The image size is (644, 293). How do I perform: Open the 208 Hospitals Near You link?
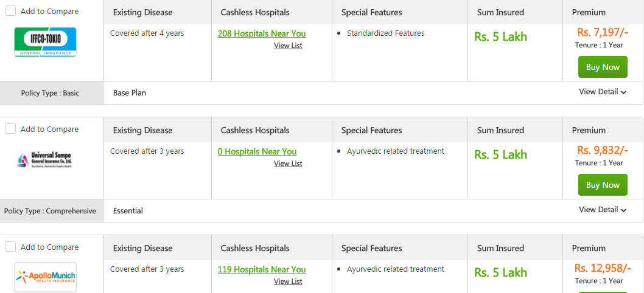click(262, 33)
